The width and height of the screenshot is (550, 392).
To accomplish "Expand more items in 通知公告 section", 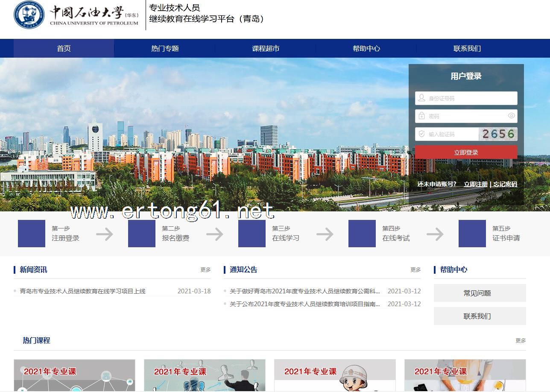I will [415, 270].
